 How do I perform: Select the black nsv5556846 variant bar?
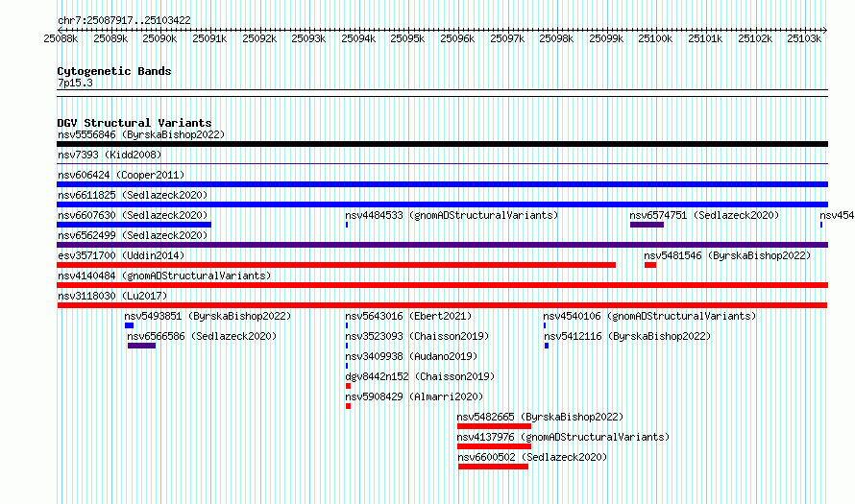442,144
